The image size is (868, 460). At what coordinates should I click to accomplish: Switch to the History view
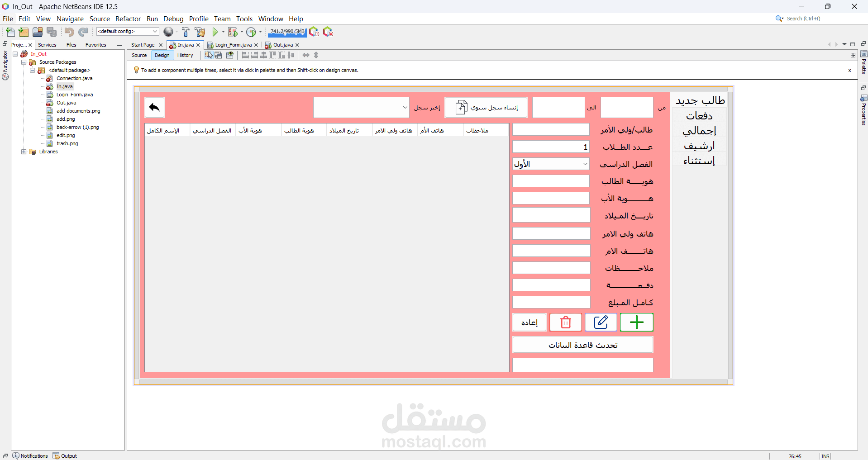185,55
